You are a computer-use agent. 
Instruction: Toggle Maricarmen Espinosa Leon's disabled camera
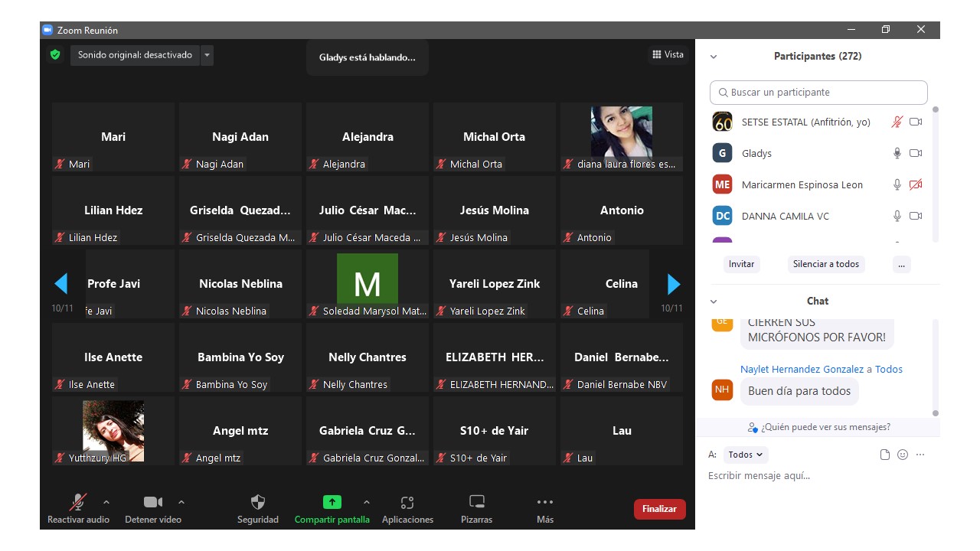click(916, 184)
